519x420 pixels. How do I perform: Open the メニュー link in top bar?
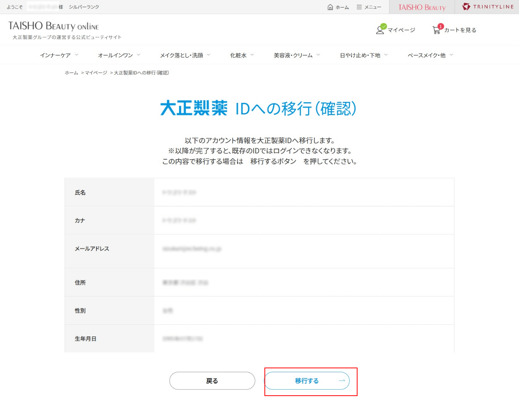[373, 7]
